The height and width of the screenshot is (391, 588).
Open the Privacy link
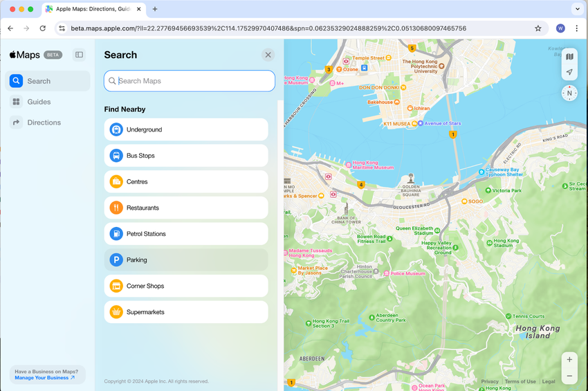click(x=490, y=381)
